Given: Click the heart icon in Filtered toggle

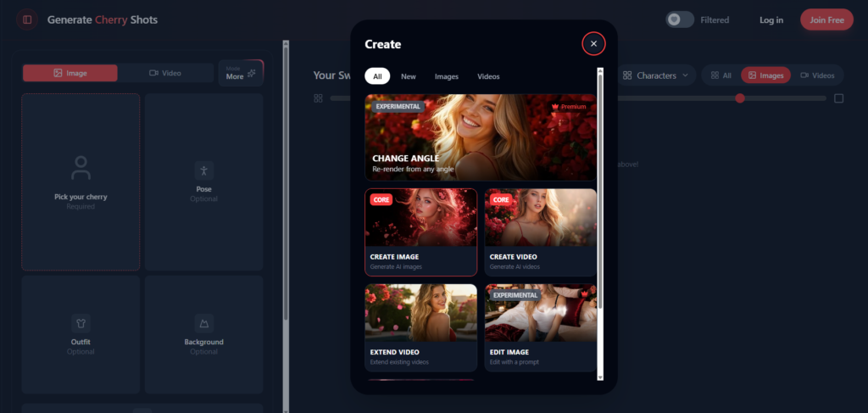Looking at the screenshot, I should coord(674,20).
